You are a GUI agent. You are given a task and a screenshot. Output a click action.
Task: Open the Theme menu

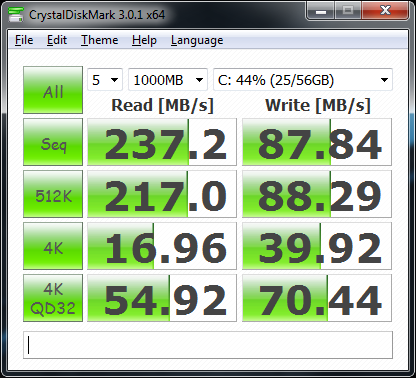100,40
